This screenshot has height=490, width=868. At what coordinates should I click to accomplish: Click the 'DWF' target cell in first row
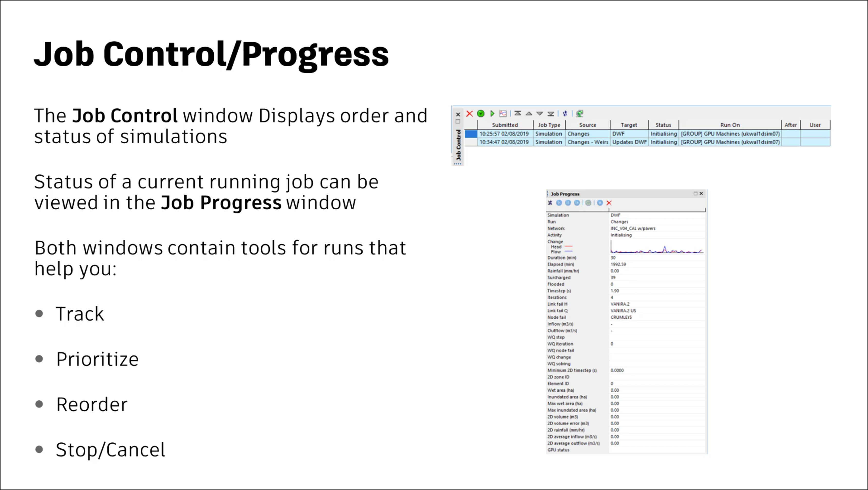pos(629,134)
